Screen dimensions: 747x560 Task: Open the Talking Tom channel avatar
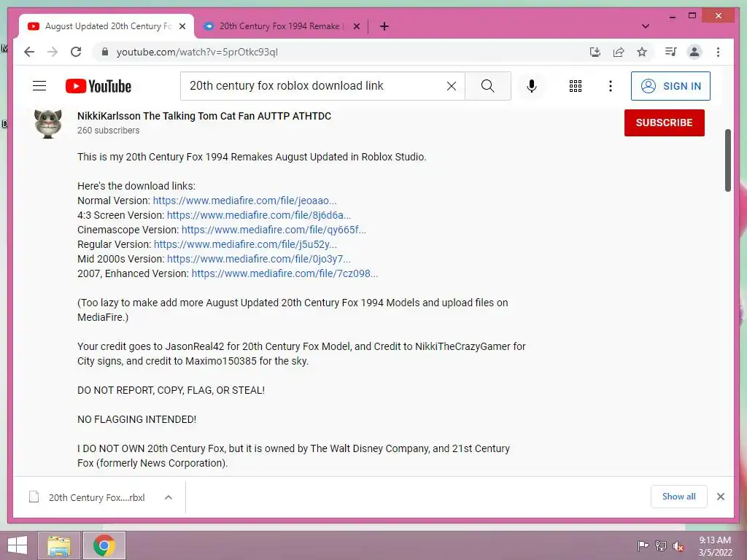click(48, 123)
